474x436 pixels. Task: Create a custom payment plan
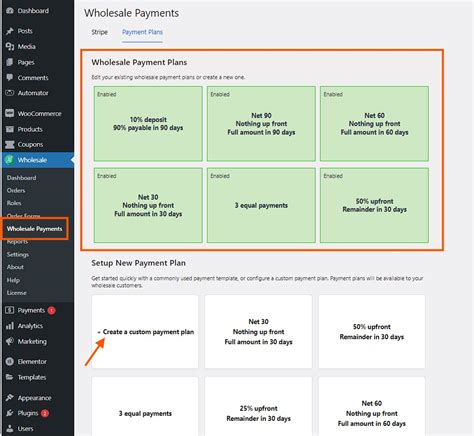tap(145, 332)
